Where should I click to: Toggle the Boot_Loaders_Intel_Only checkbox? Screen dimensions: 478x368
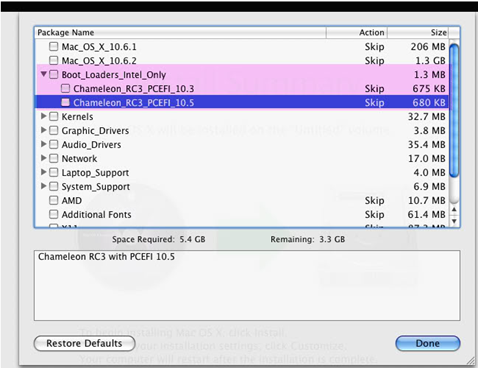coord(53,74)
